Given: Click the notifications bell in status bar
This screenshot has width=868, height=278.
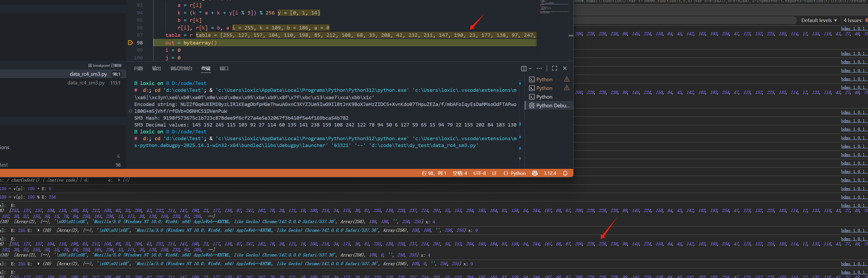Looking at the screenshot, I should [x=565, y=173].
